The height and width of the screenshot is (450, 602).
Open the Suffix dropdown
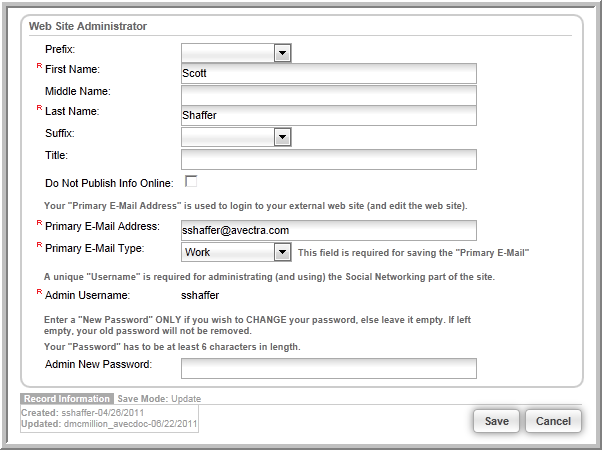(236, 137)
